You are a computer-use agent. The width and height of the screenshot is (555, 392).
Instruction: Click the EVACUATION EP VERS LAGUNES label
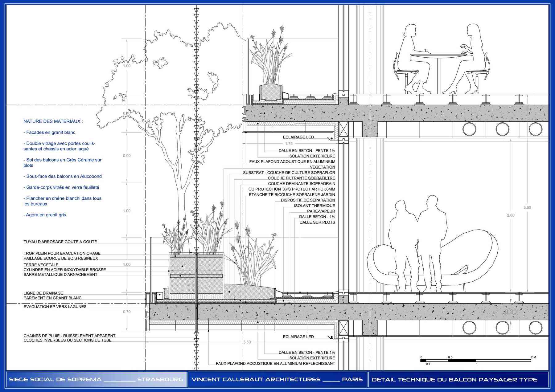click(x=55, y=307)
